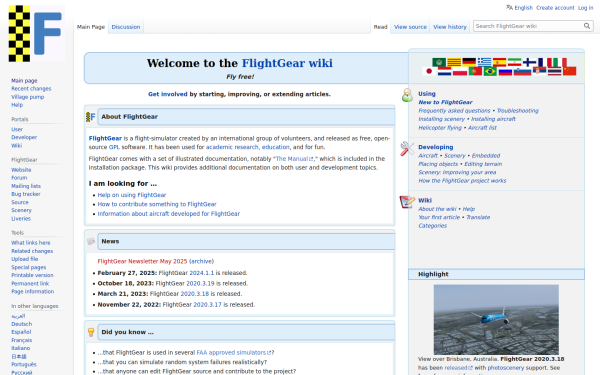Open Frequently asked questions link
This screenshot has width=600, height=375.
click(x=454, y=111)
